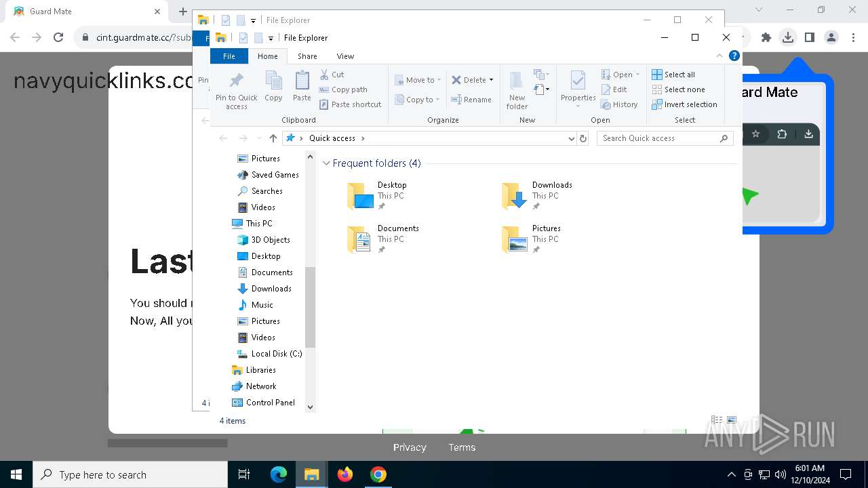Viewport: 868px width, 488px height.
Task: Click the Cut scissors icon
Action: pos(324,75)
